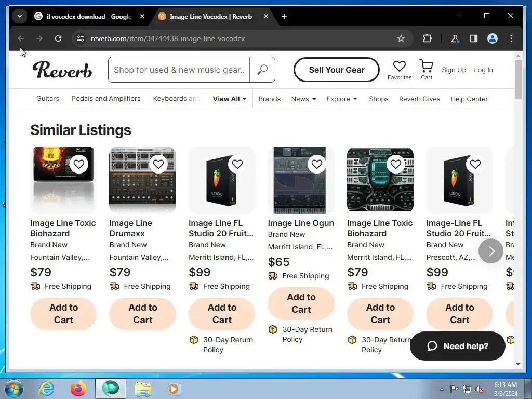Toggle the browser side panel icon
The width and height of the screenshot is (532, 399).
coord(474,38)
